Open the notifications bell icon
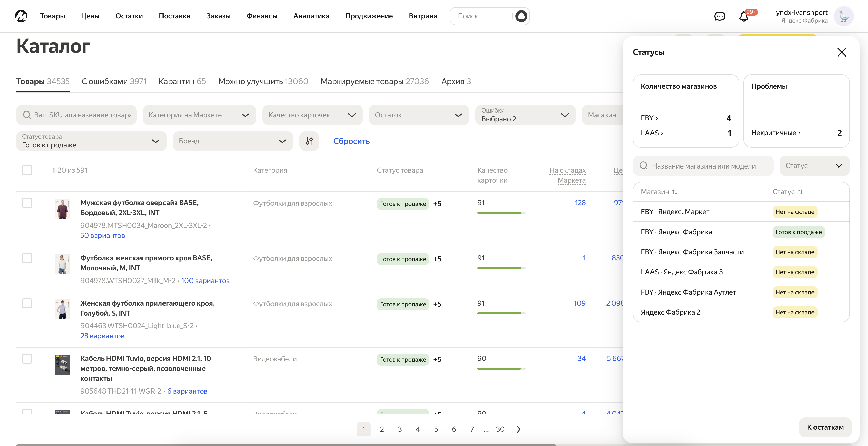The image size is (868, 446). pos(744,16)
